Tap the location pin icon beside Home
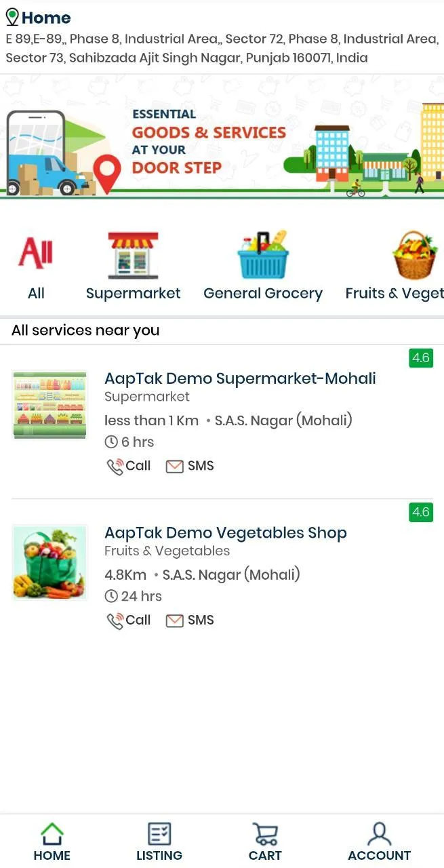The image size is (444, 868). 12,17
